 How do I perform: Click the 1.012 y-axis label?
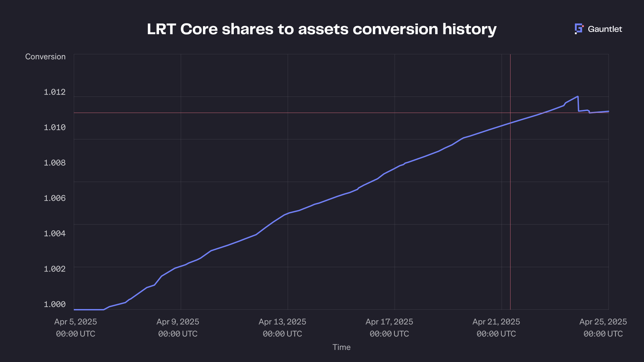click(55, 92)
